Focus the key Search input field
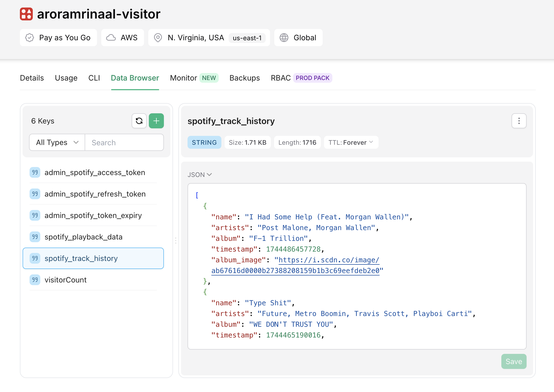The height and width of the screenshot is (392, 554). pyautogui.click(x=124, y=142)
